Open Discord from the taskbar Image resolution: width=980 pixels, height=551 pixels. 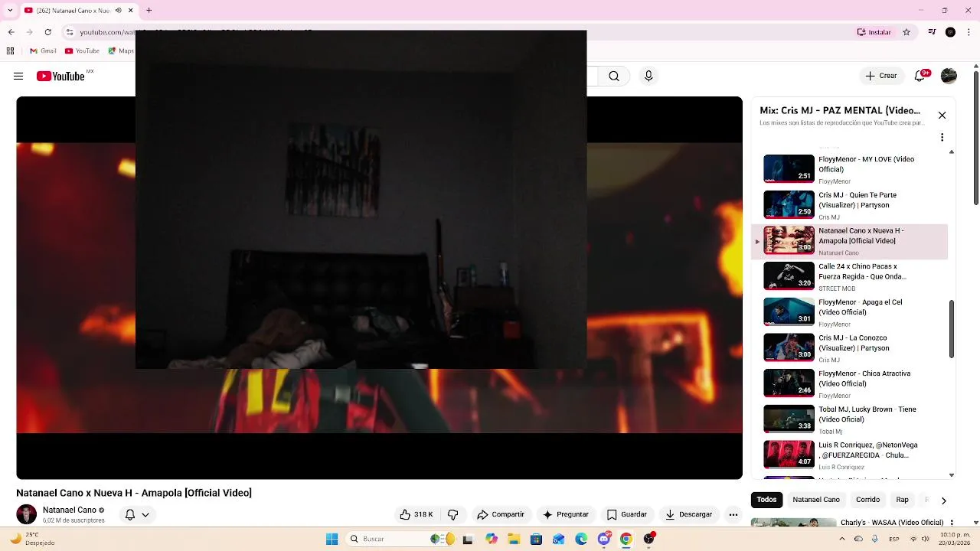click(x=604, y=539)
